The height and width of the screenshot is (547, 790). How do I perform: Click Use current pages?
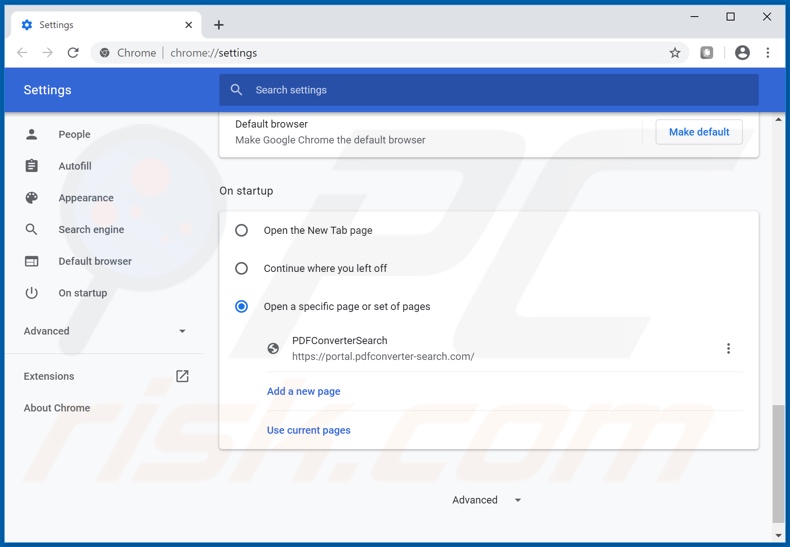pos(308,430)
